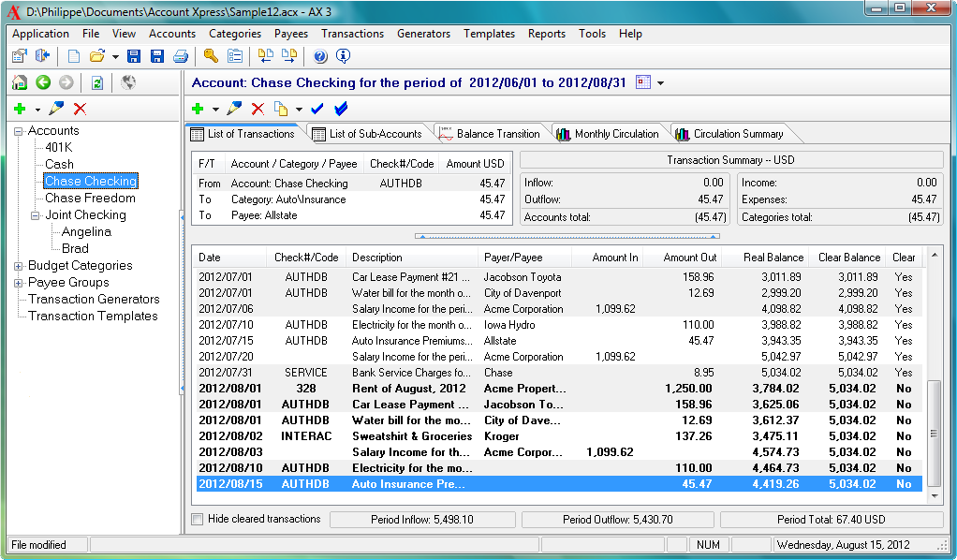Enable the Hide cleared transactions checkbox
The height and width of the screenshot is (560, 957).
198,519
